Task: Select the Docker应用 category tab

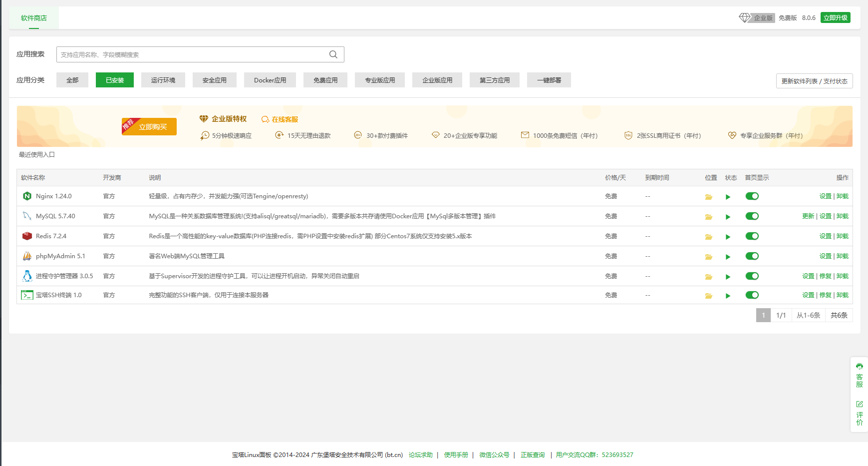Action: pos(270,80)
